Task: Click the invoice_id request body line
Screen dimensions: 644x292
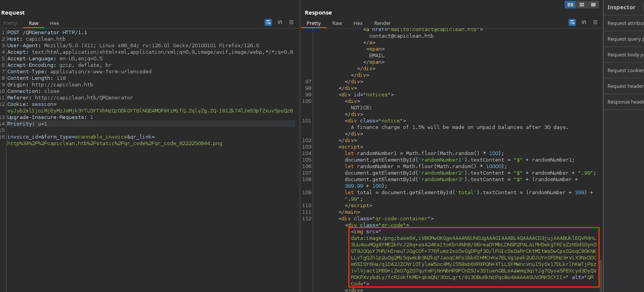Action: [81, 137]
